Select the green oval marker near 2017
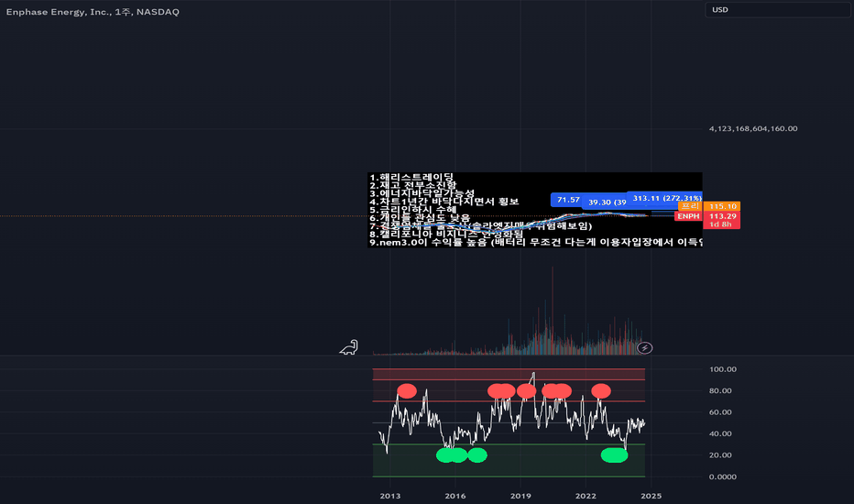Screen dimensions: 854x504 click(x=477, y=455)
